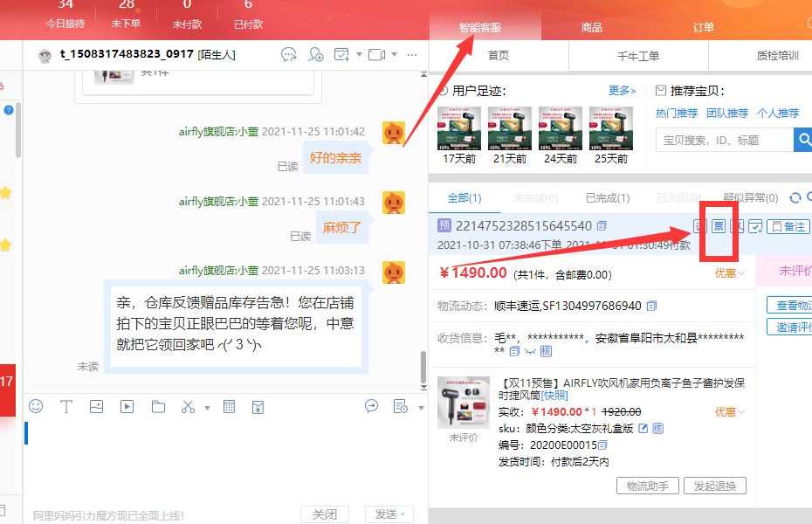The image size is (812, 524).
Task: Copy the SF1304997686940 tracking number
Action: 651,306
